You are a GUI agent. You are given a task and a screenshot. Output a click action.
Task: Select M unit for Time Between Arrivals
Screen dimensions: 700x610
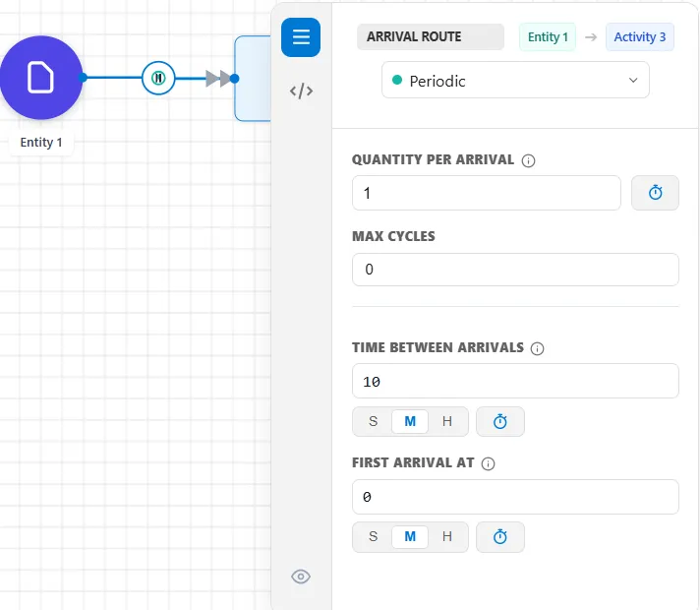410,421
